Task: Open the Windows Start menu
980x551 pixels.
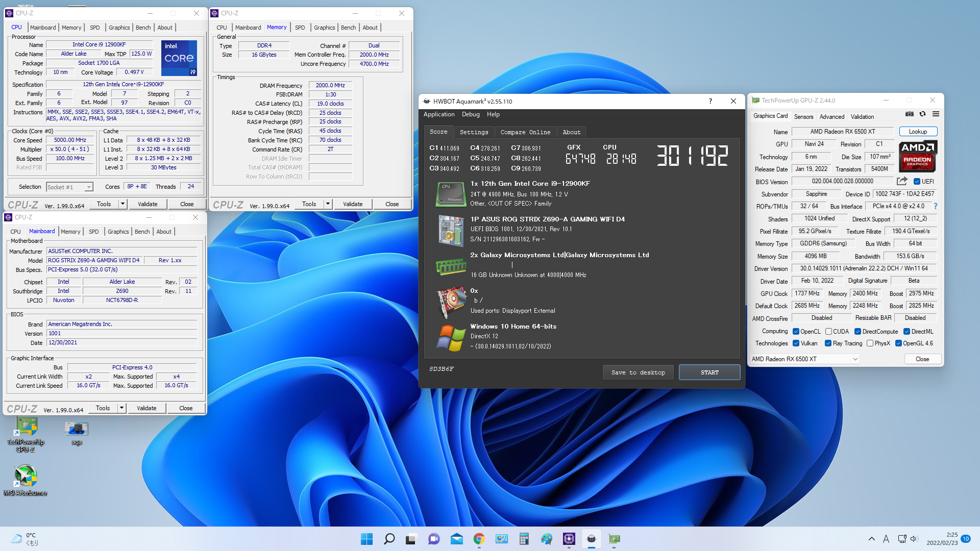Action: (x=366, y=539)
